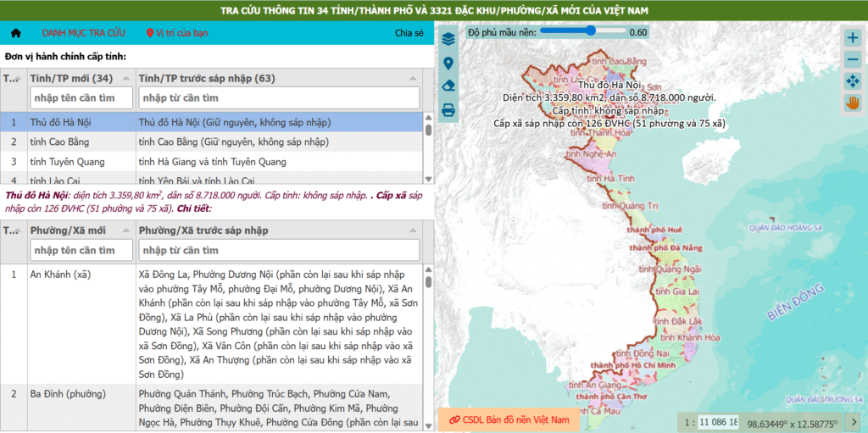Click the home icon in top bar
Viewport: 868px width, 433px height.
click(15, 33)
